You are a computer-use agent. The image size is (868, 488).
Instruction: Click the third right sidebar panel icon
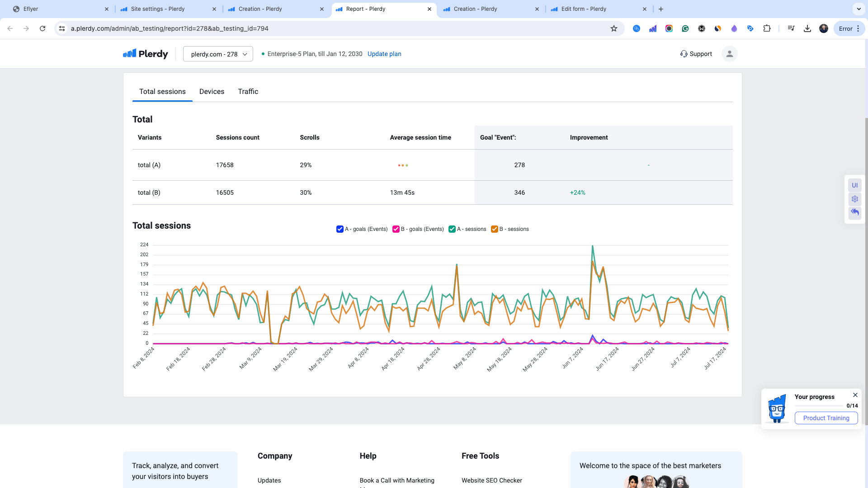tap(855, 212)
